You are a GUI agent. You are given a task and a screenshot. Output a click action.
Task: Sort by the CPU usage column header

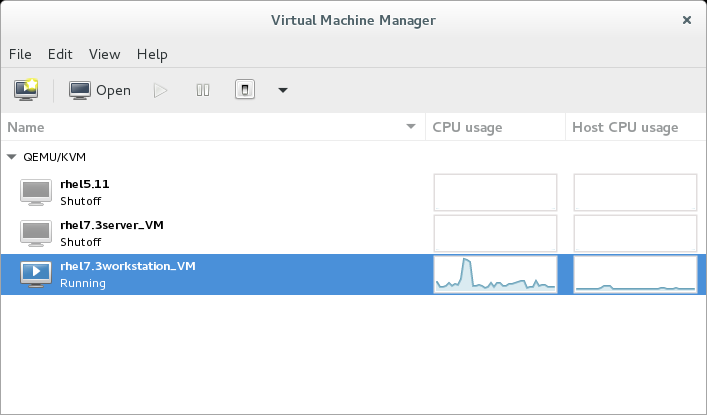pyautogui.click(x=495, y=127)
